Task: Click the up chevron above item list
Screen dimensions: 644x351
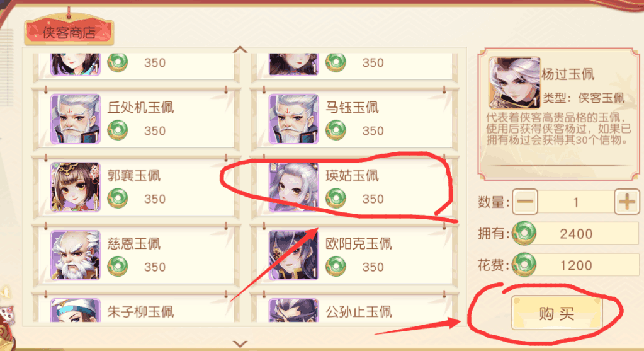Action: (x=240, y=50)
